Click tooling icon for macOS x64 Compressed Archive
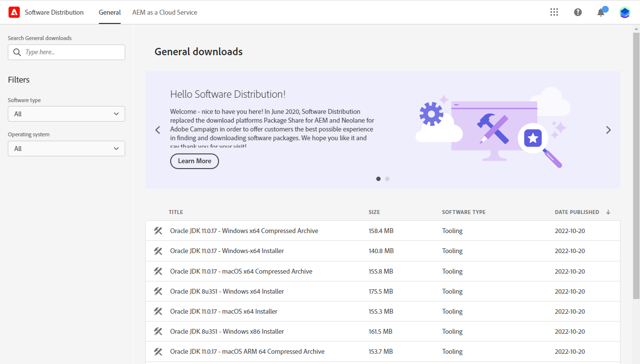The width and height of the screenshot is (640, 364). point(158,271)
